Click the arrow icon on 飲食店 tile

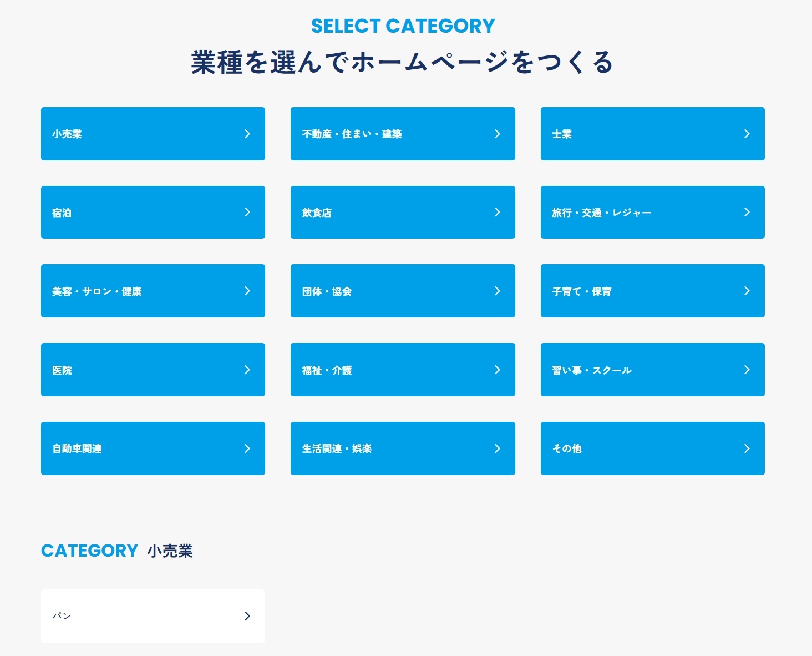pyautogui.click(x=497, y=212)
